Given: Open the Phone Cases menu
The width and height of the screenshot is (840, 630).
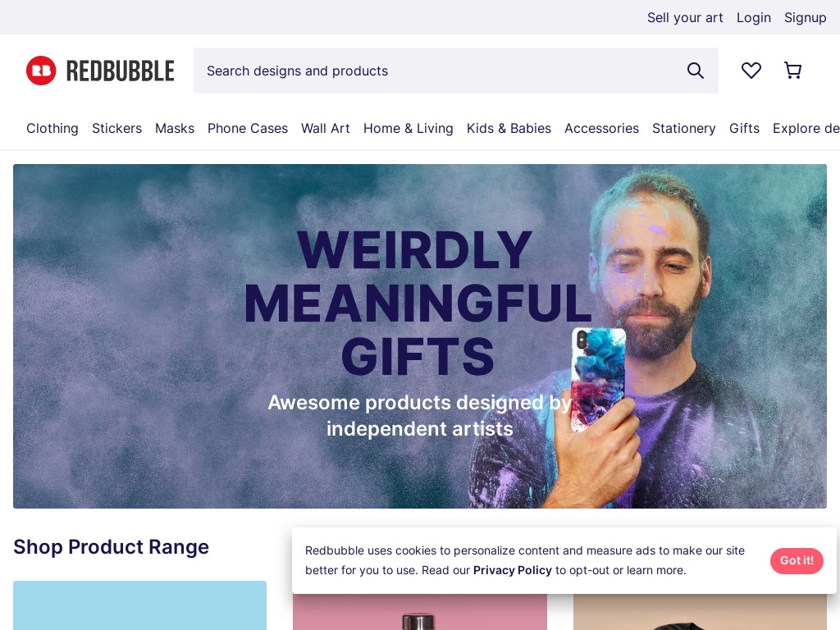Looking at the screenshot, I should click(248, 129).
